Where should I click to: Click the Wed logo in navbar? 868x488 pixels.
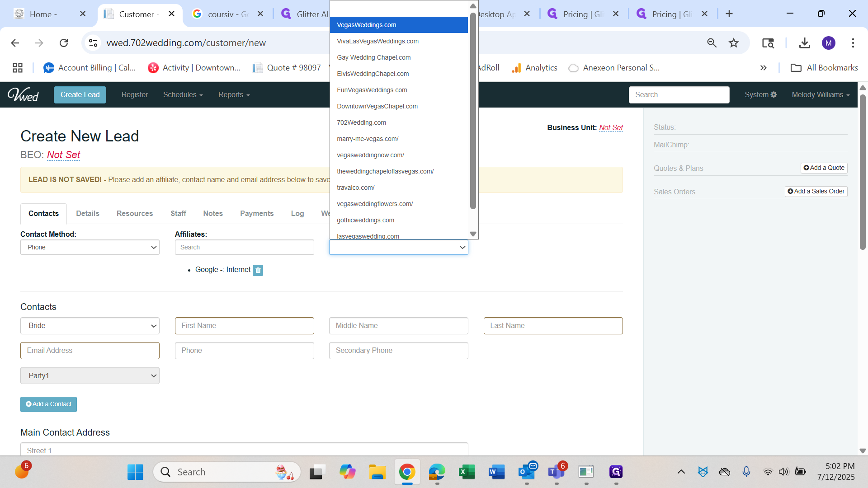coord(23,94)
